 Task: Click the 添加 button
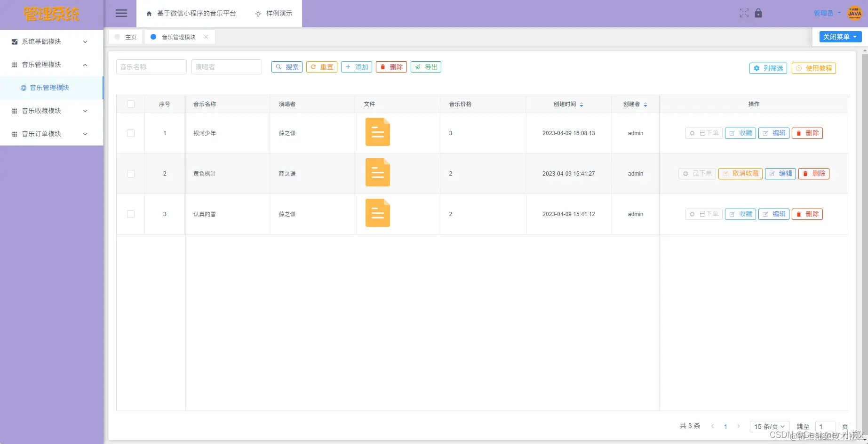point(357,67)
